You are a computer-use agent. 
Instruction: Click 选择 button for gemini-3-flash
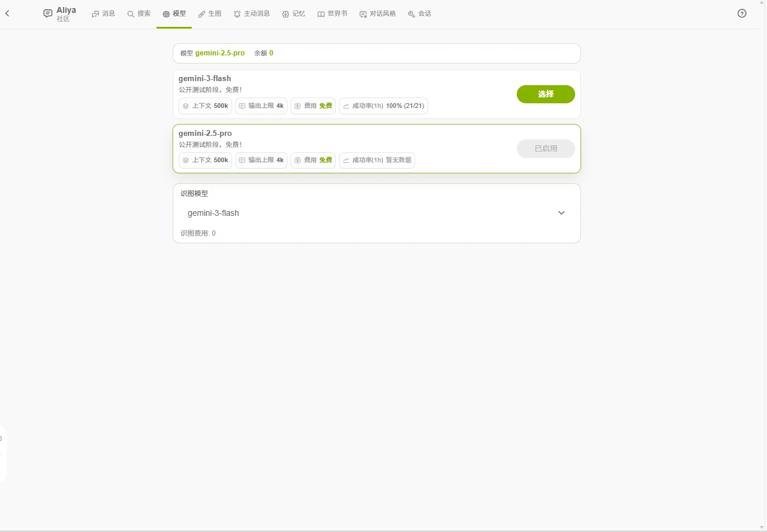[x=546, y=94]
